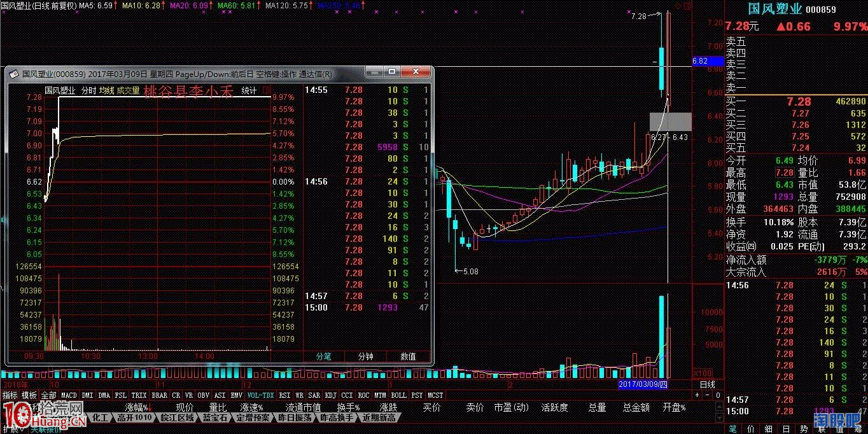Click the 数值 tab in popup window
Viewport: 868px width, 434px height.
(x=408, y=357)
